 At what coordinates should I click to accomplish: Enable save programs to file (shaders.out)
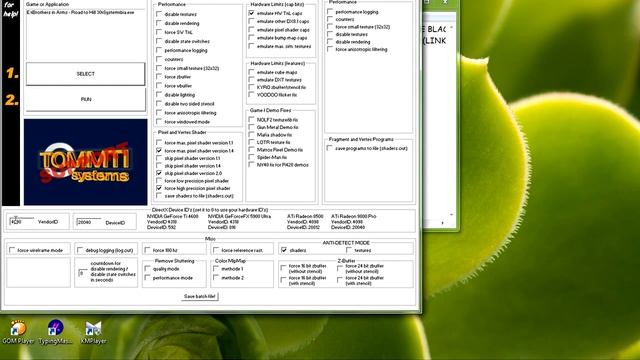pyautogui.click(x=330, y=148)
